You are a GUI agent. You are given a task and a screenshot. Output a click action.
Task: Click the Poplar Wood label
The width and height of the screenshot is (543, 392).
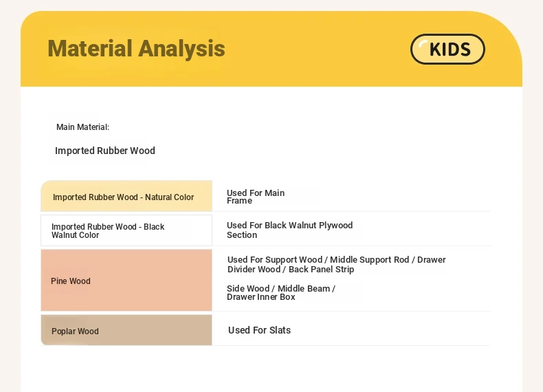pos(75,331)
